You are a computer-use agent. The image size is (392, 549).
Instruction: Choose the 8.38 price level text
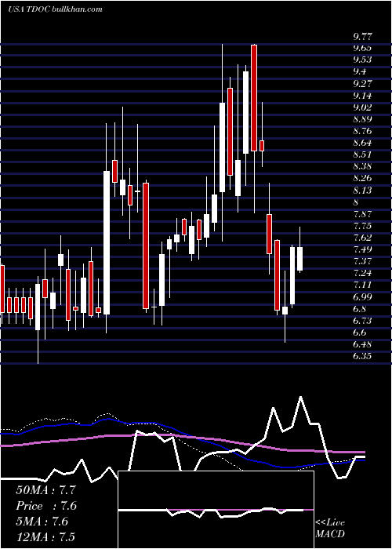363,166
